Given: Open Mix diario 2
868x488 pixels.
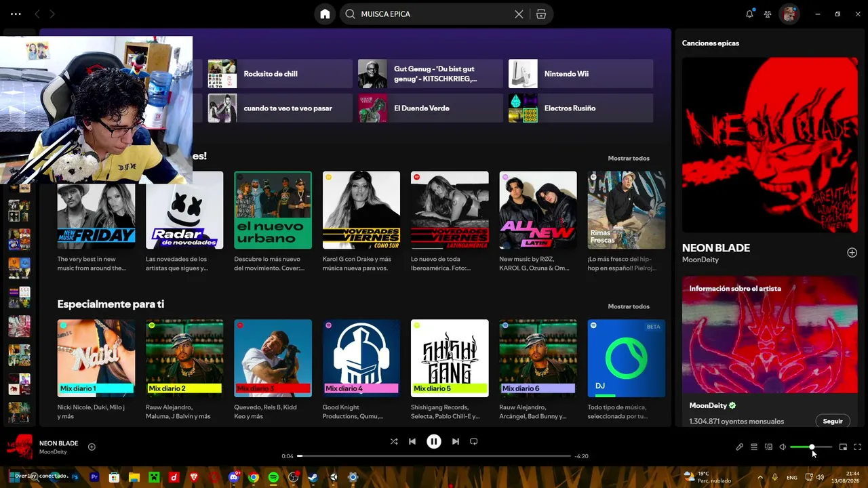Looking at the screenshot, I should click(184, 359).
